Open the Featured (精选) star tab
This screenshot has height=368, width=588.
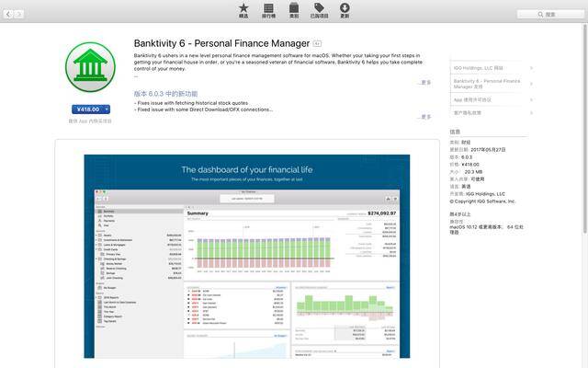243,10
